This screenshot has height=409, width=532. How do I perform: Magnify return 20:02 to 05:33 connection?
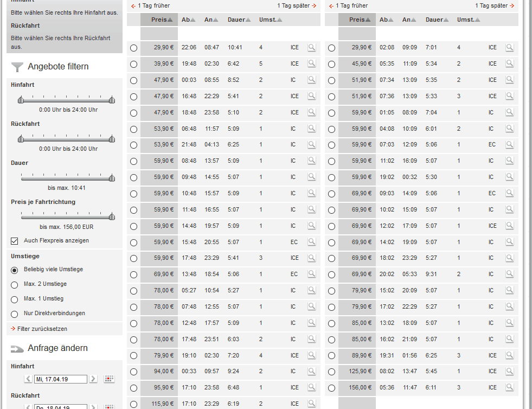pyautogui.click(x=509, y=274)
